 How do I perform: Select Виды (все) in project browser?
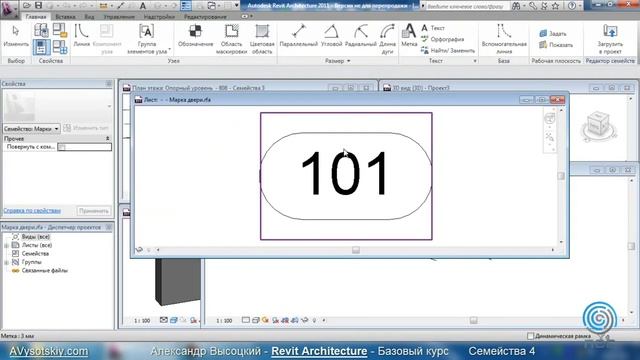tap(36, 237)
